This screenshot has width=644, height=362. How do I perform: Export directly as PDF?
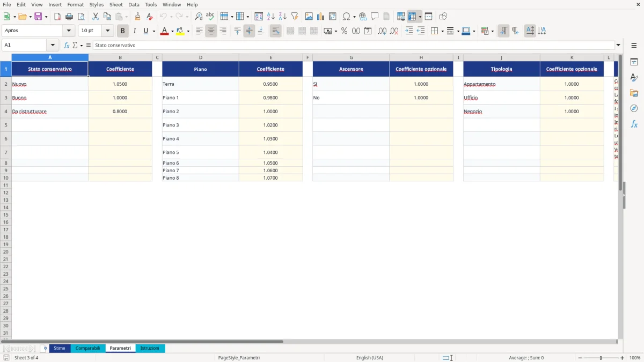click(57, 17)
